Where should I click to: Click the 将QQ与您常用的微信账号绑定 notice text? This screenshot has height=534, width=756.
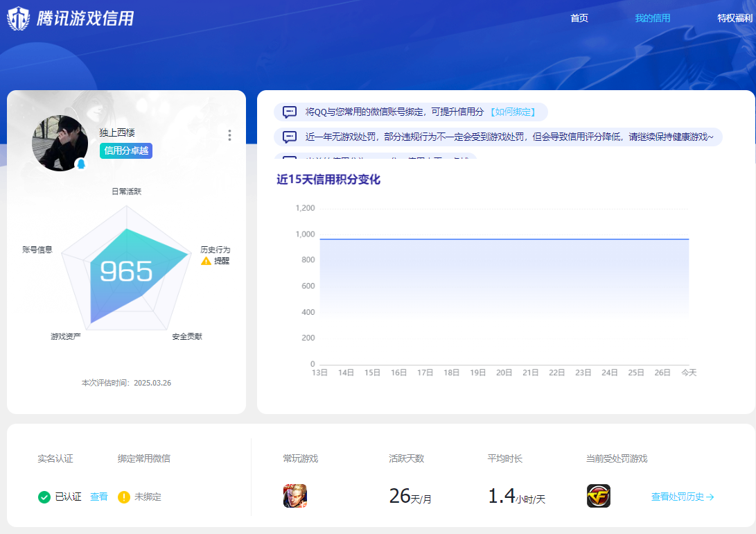coord(394,112)
